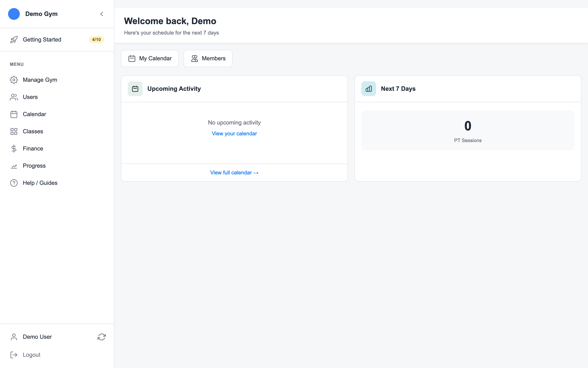Click the people icon in Members button
The height and width of the screenshot is (368, 588).
tap(194, 58)
